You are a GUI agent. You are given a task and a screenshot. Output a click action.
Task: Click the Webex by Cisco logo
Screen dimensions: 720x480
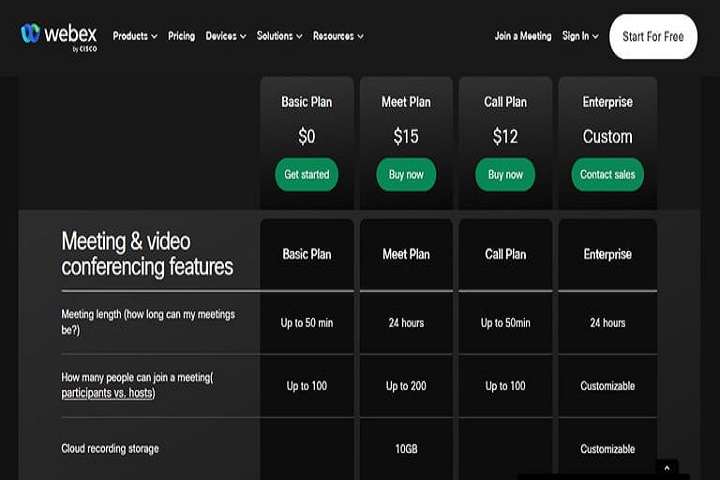pos(59,35)
